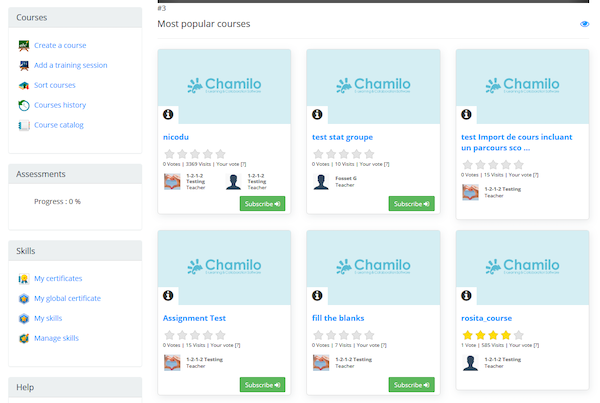Go to Sort courses link

click(55, 85)
